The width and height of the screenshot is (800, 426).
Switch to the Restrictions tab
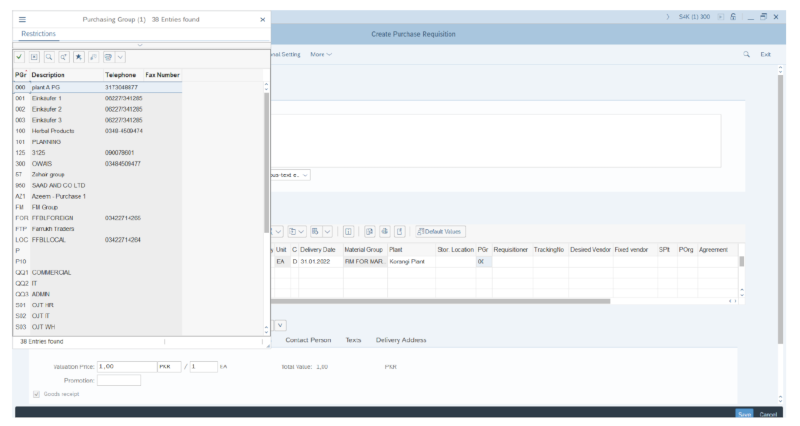[39, 34]
